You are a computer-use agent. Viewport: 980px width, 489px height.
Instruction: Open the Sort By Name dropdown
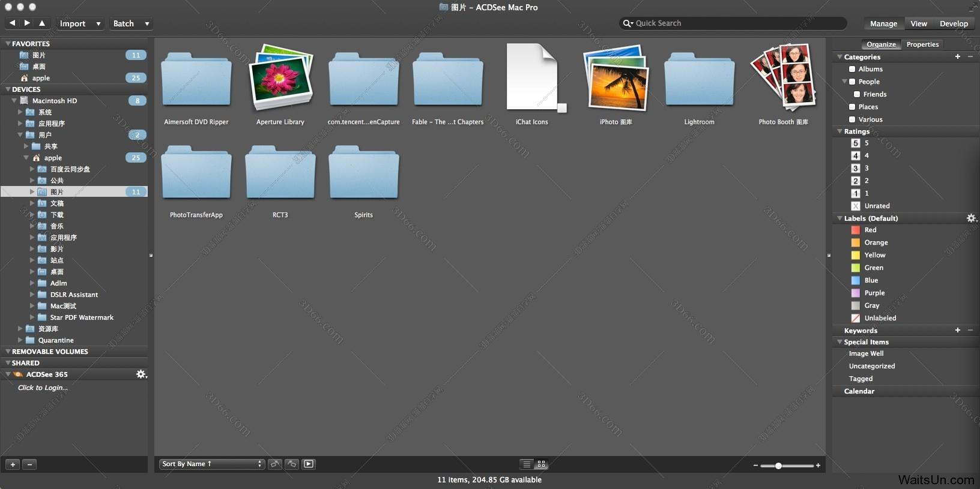(x=212, y=464)
